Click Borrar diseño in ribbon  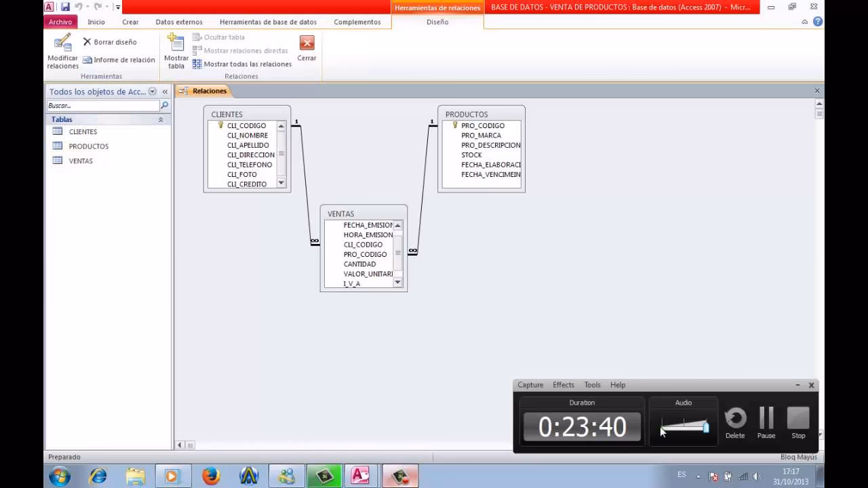pos(110,42)
